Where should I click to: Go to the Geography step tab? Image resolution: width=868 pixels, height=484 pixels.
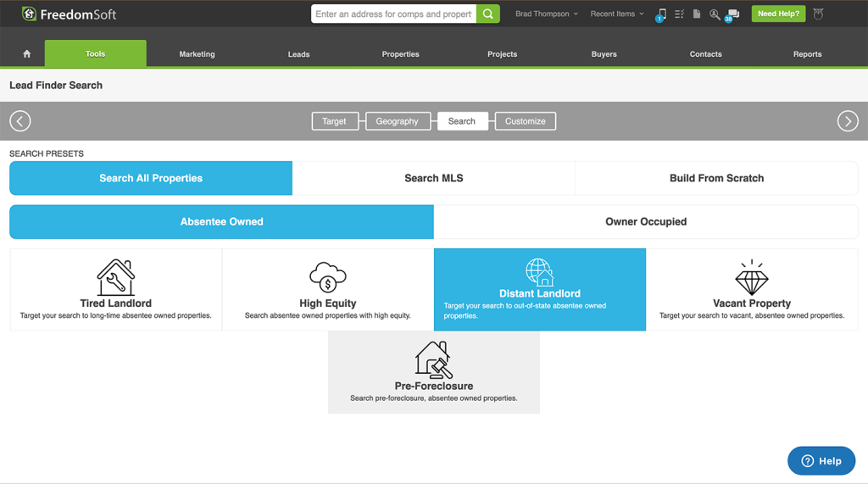[x=397, y=121]
